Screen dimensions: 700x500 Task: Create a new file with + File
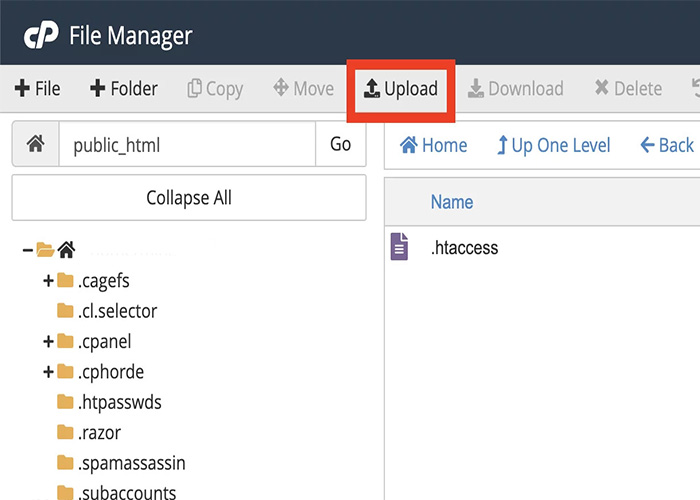click(38, 88)
